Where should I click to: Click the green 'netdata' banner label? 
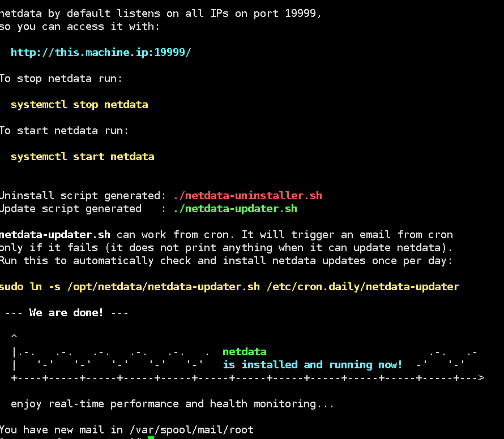coord(244,352)
